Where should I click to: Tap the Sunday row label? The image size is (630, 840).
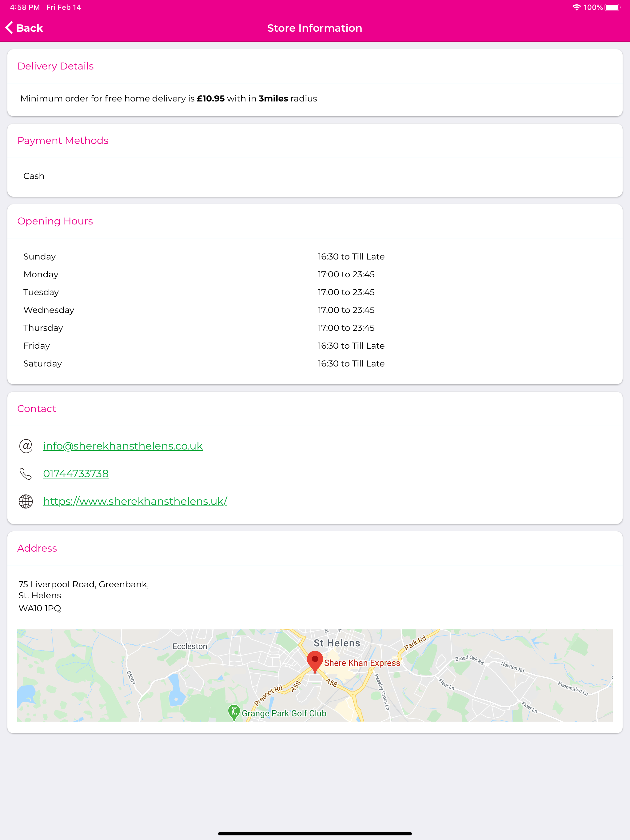pyautogui.click(x=39, y=257)
